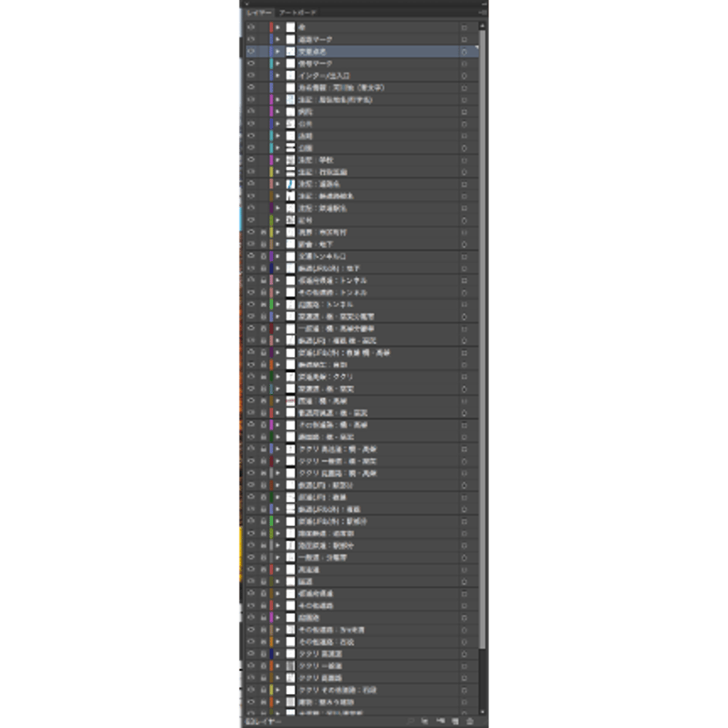The height and width of the screenshot is (728, 728).
Task: Select the 信号マーク layer name
Action: click(x=315, y=63)
